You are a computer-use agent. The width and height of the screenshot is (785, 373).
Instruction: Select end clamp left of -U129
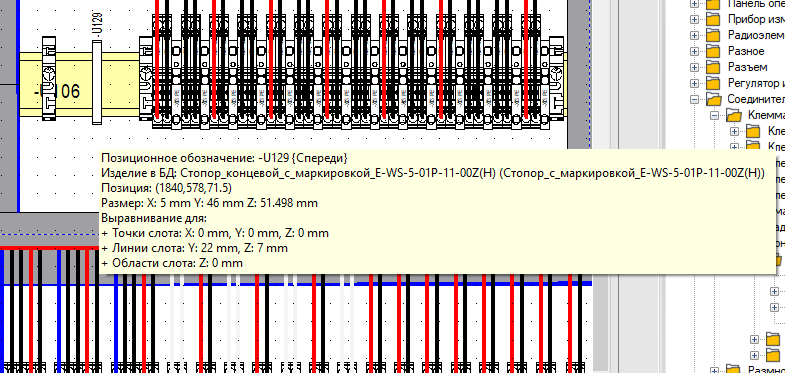[x=49, y=78]
